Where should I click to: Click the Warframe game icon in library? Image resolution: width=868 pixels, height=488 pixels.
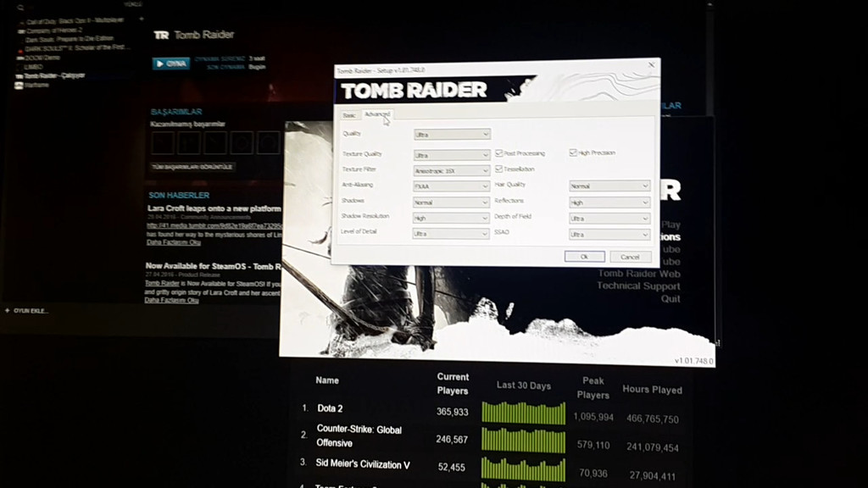click(19, 86)
